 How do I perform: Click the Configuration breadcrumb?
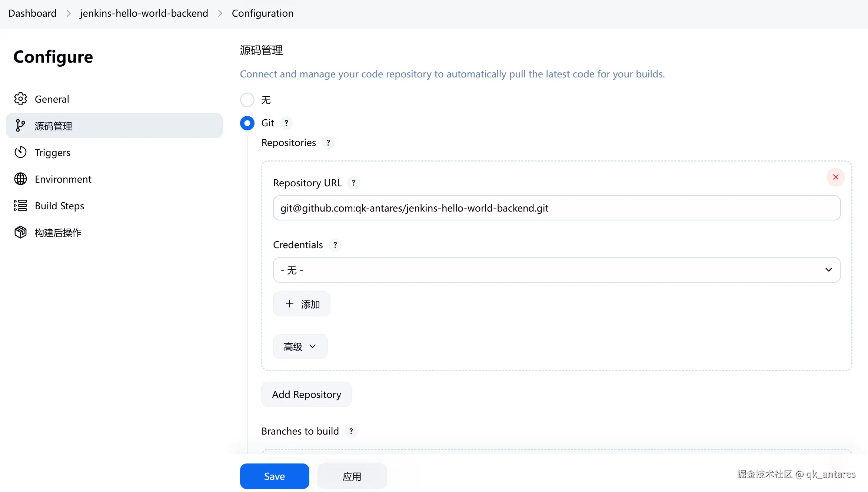(x=263, y=13)
